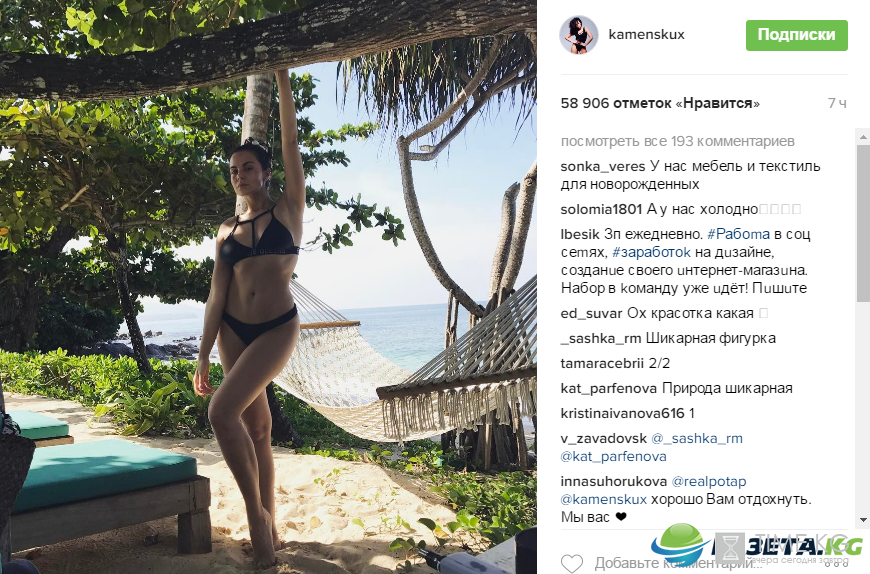
Task: Click the beach photo of the post
Action: tap(269, 287)
